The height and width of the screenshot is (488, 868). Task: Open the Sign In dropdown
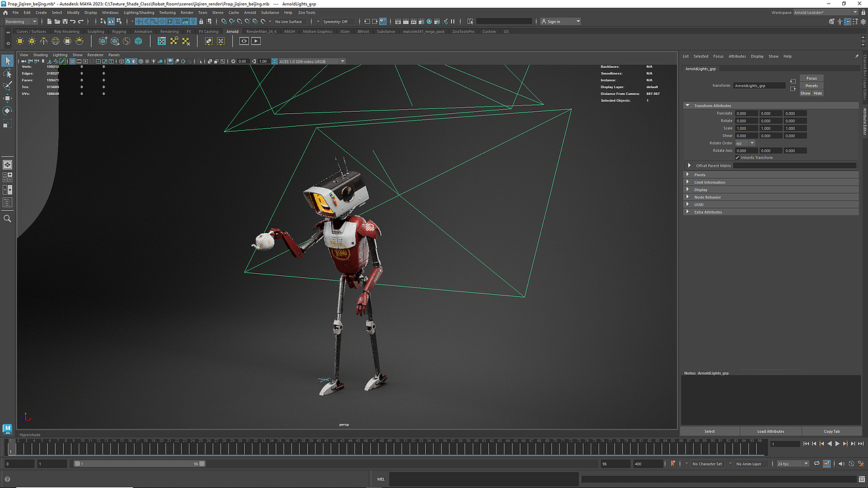click(x=561, y=22)
